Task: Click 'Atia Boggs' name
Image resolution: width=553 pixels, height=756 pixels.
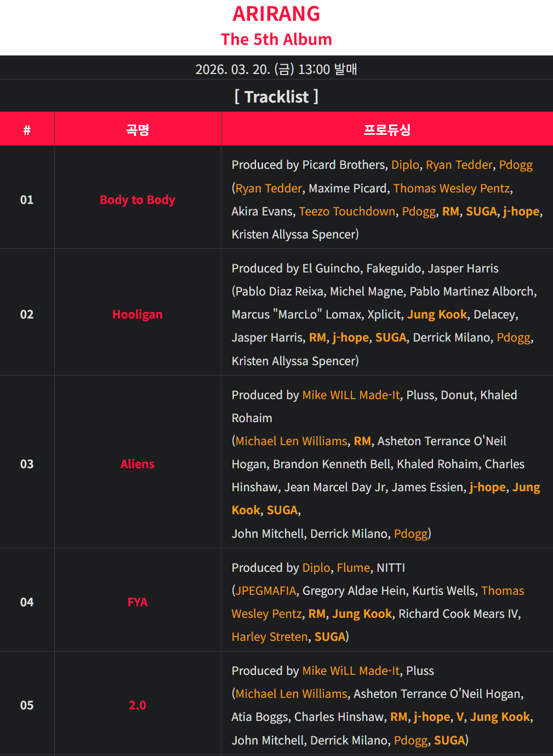Action: [x=260, y=717]
